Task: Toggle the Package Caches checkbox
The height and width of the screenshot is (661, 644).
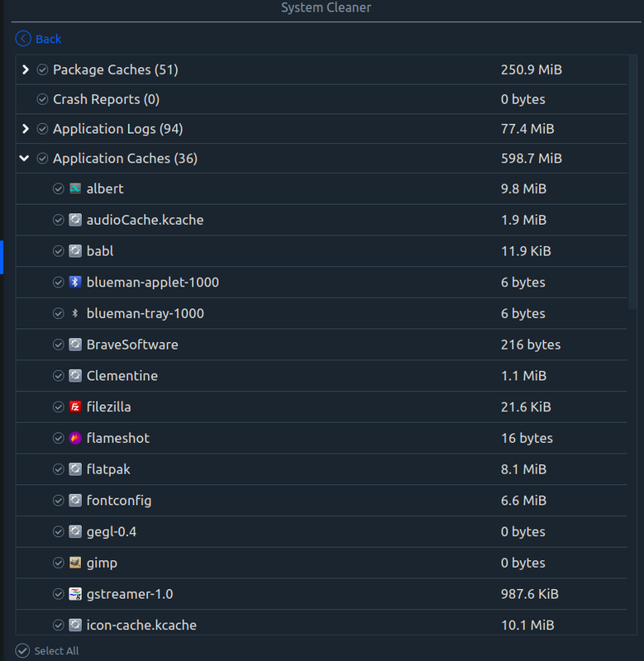Action: [x=42, y=69]
